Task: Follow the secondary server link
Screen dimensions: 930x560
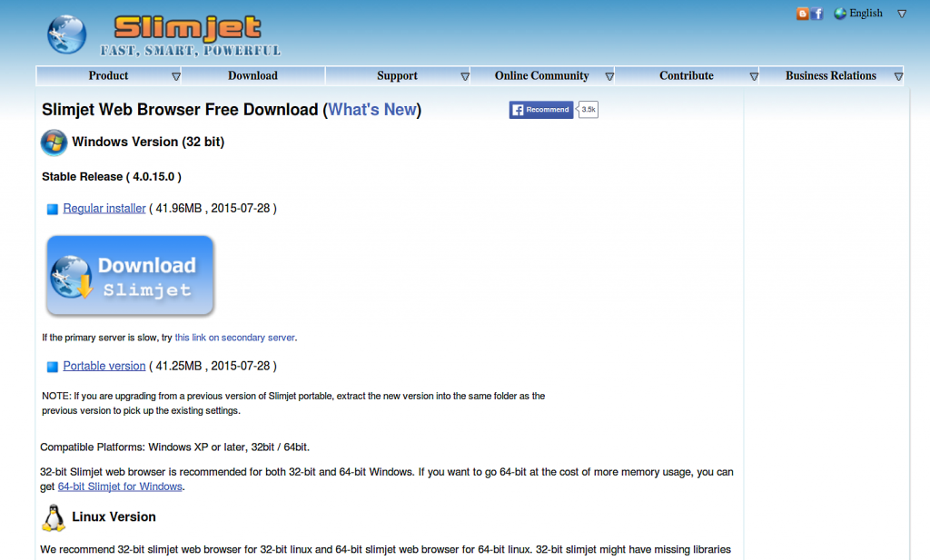Action: coord(235,338)
